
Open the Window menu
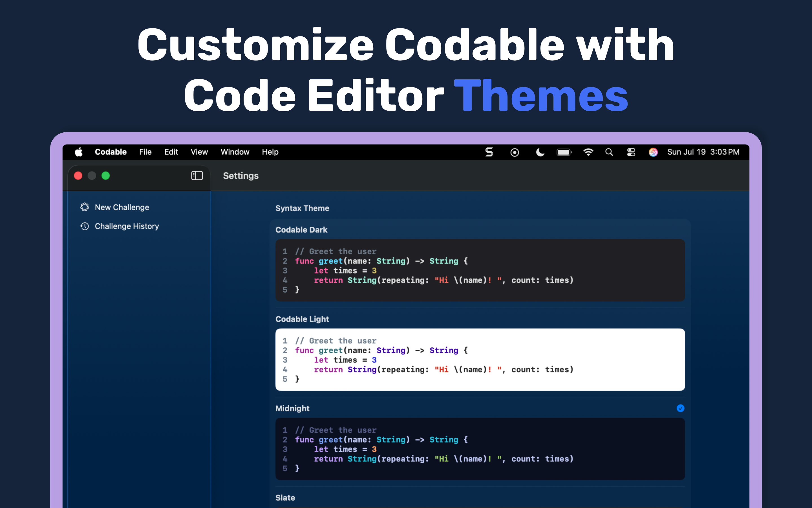point(235,152)
